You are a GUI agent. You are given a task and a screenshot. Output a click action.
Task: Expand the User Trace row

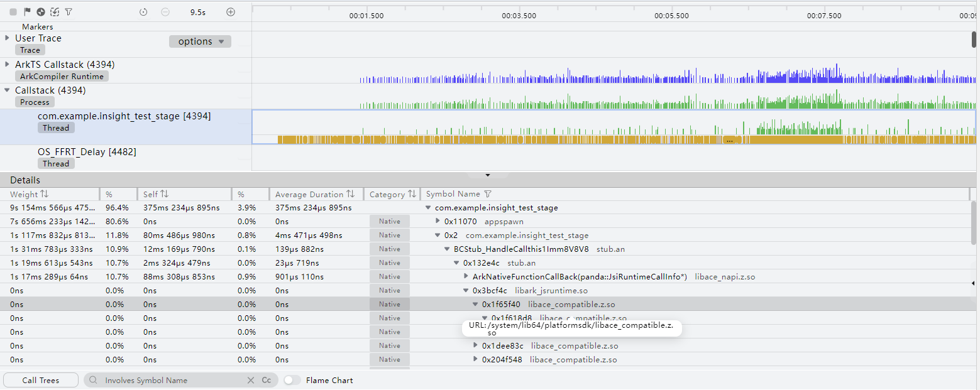[x=8, y=38]
